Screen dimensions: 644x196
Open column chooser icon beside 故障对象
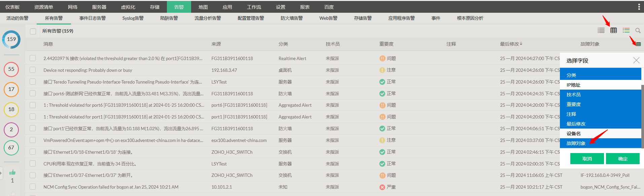point(638,44)
